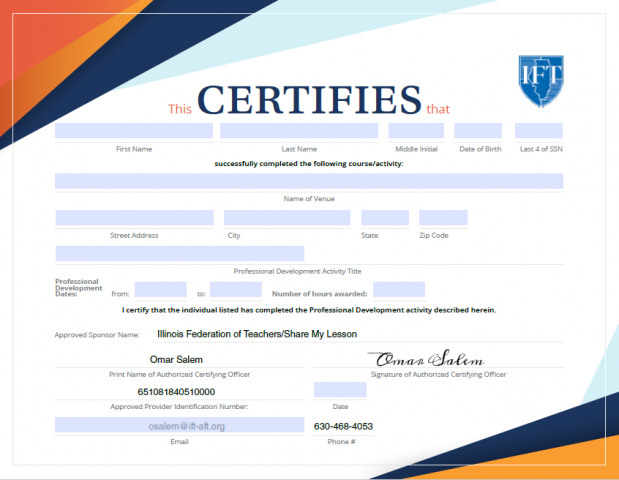Click the Last Name input field
The image size is (619, 480).
tap(299, 131)
